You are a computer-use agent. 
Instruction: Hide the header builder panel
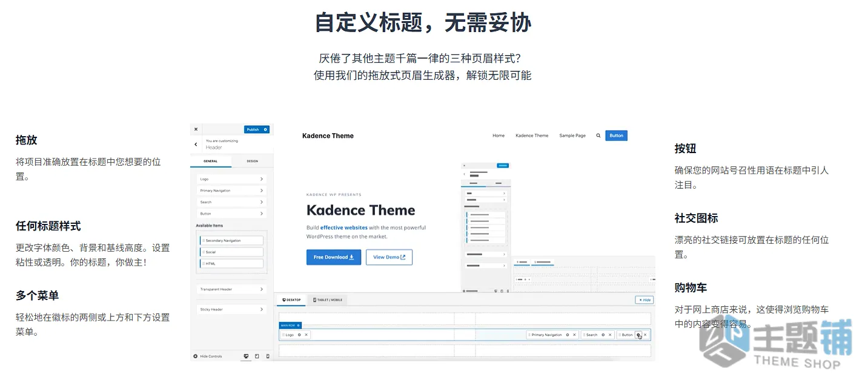[644, 300]
